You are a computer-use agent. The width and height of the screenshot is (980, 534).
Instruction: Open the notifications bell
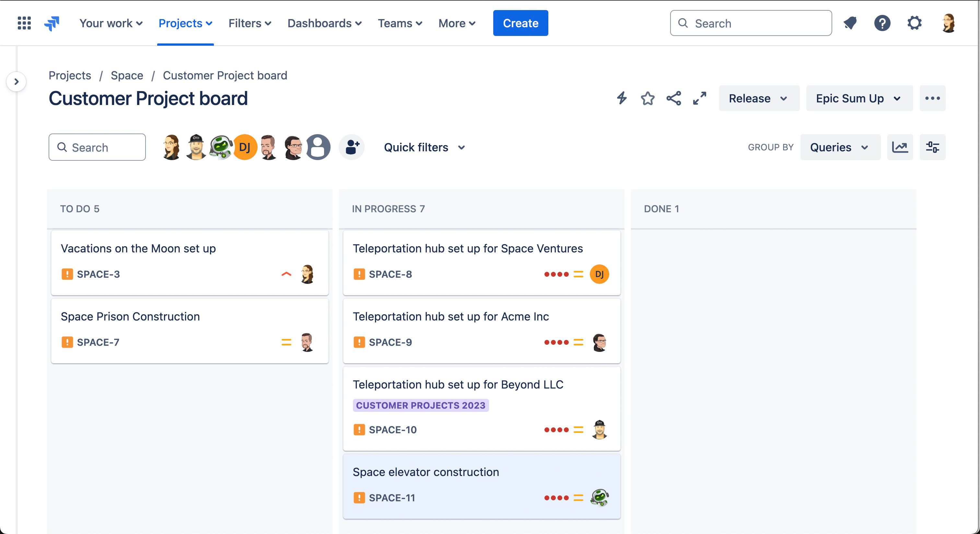[x=850, y=23]
